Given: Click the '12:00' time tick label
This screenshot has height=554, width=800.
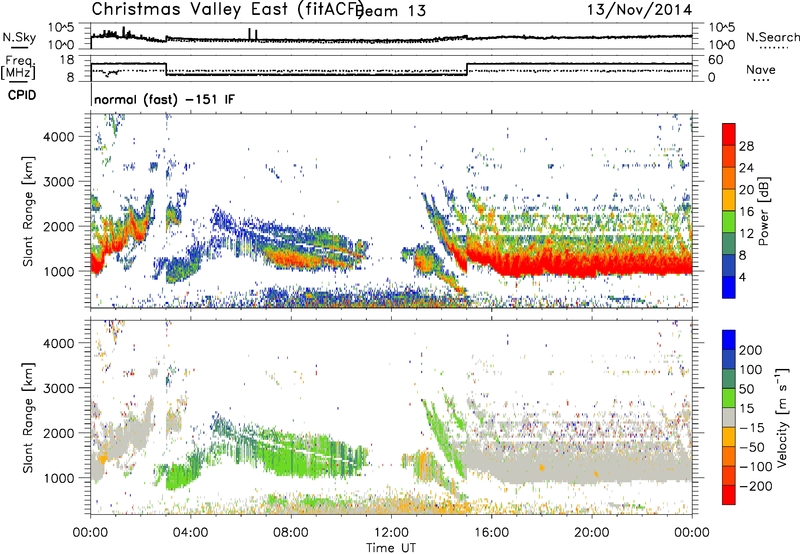Looking at the screenshot, I should [x=391, y=533].
